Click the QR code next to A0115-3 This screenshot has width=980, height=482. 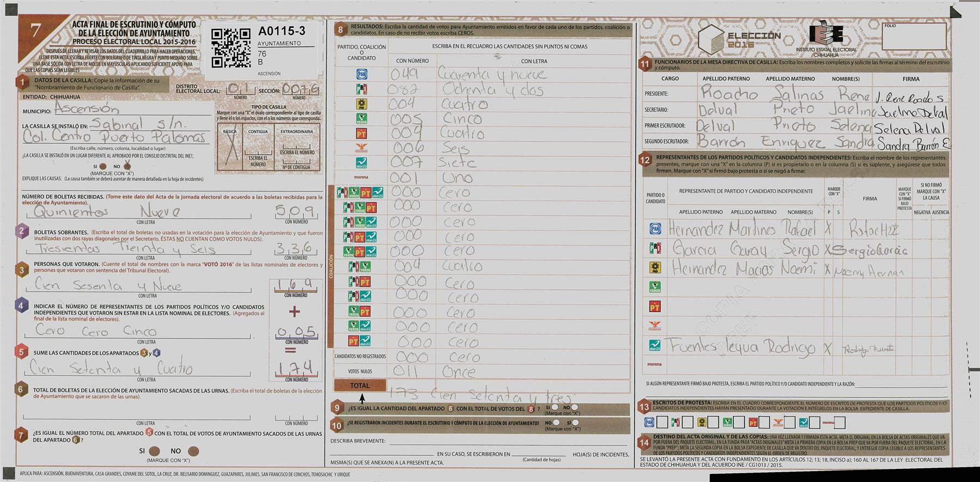tap(231, 49)
